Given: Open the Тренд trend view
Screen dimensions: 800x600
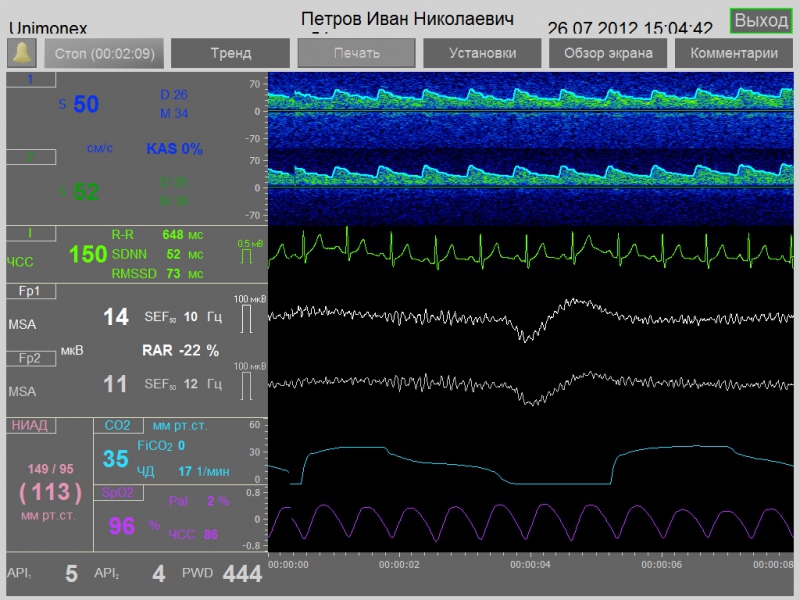Looking at the screenshot, I should [x=230, y=53].
